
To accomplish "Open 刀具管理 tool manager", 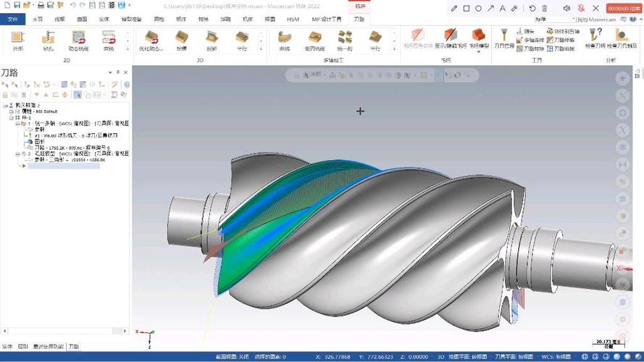I will 504,38.
